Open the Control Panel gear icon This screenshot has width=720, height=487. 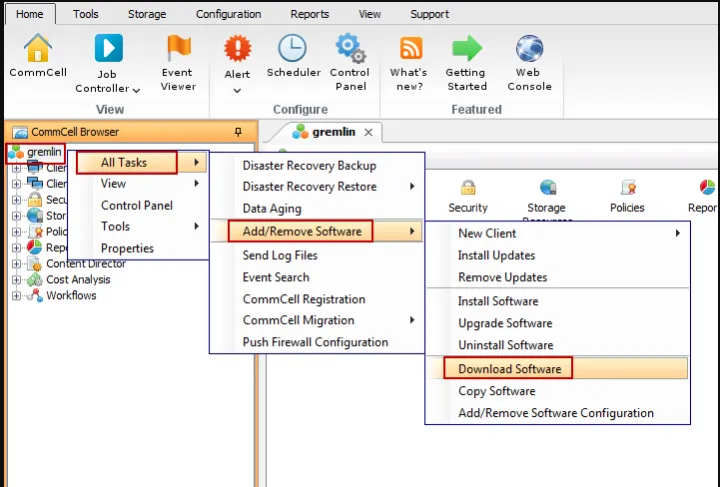[x=350, y=48]
